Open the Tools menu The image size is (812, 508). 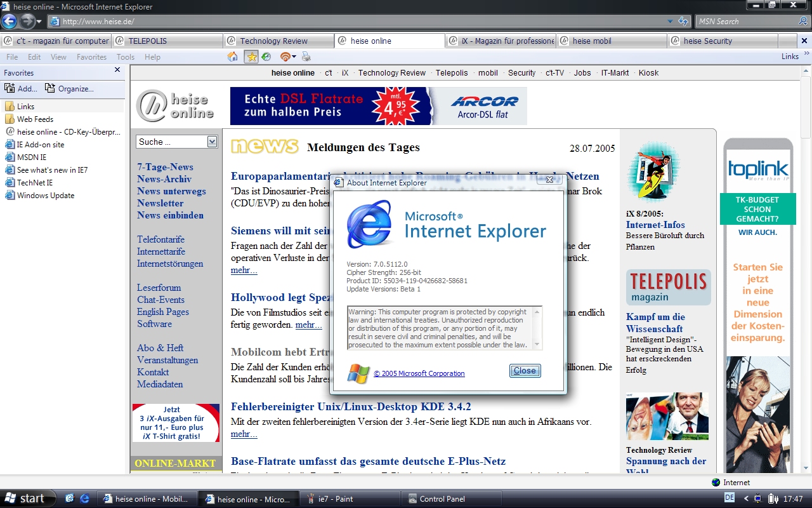[126, 57]
